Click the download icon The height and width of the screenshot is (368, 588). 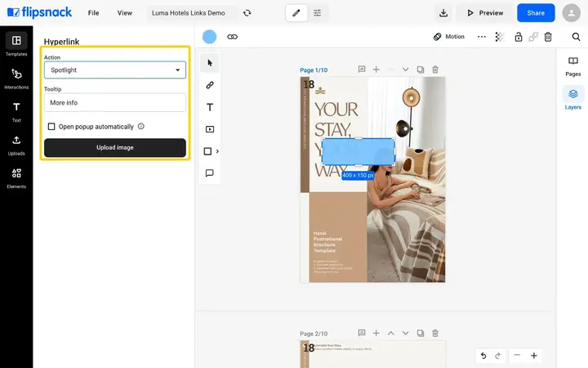point(443,13)
